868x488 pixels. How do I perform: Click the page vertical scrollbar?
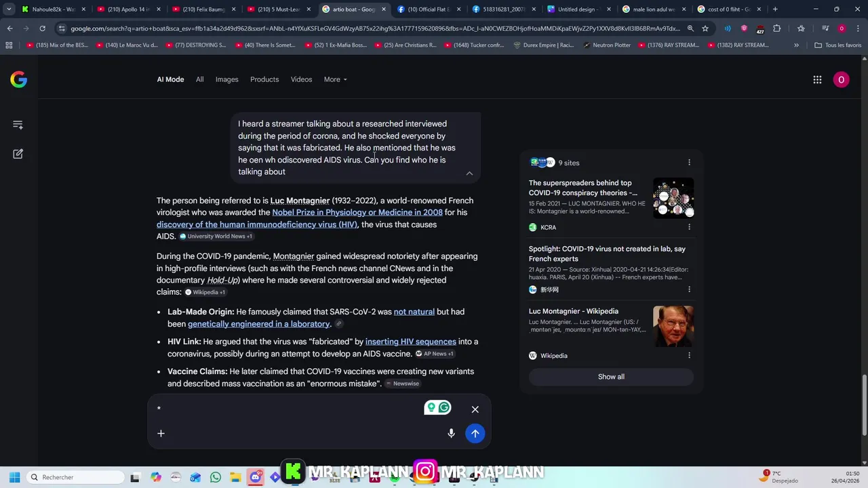[864, 405]
